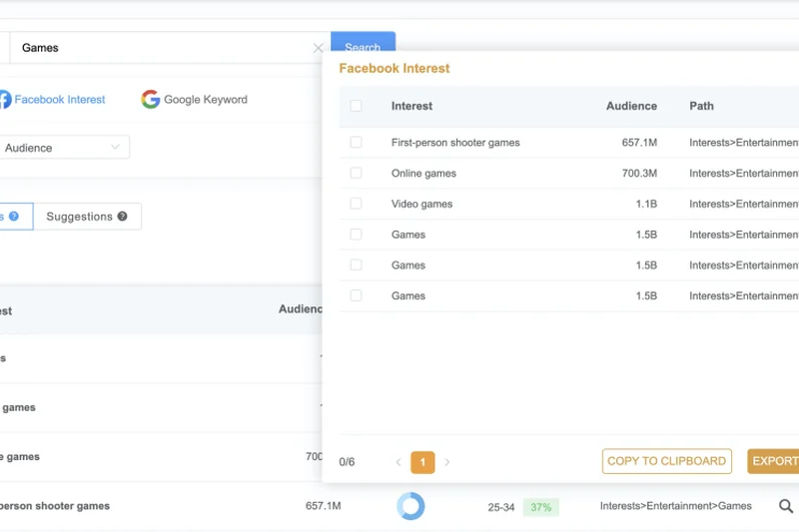799x532 pixels.
Task: Open the Suggestions help question mark icon
Action: [122, 216]
